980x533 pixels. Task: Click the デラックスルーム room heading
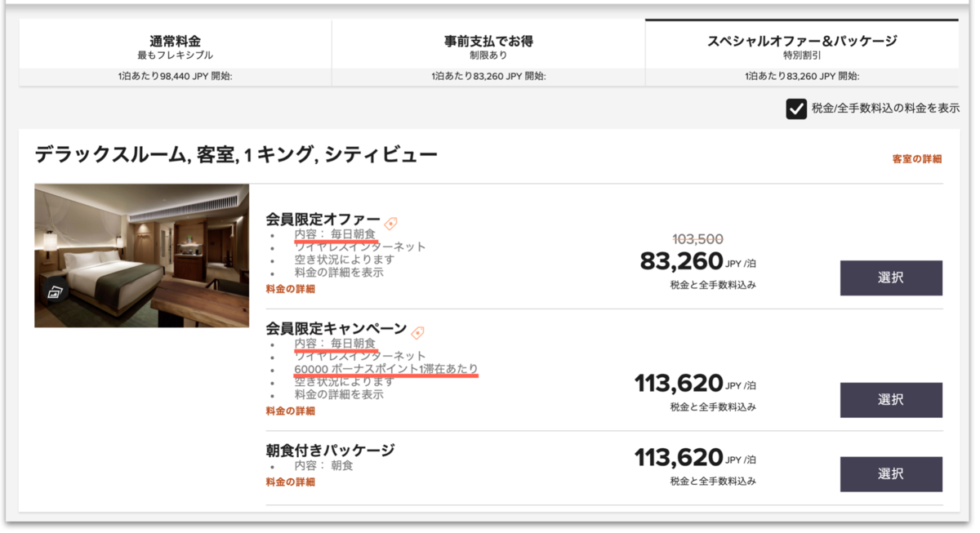click(x=237, y=154)
